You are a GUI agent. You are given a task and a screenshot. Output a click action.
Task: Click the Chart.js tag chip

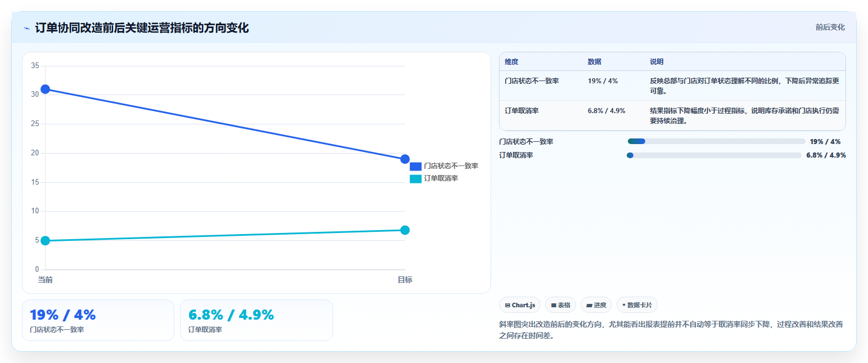point(520,305)
